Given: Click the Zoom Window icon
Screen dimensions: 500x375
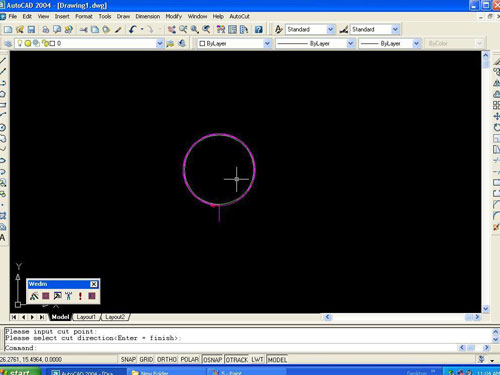Looking at the screenshot, I should tap(195, 30).
